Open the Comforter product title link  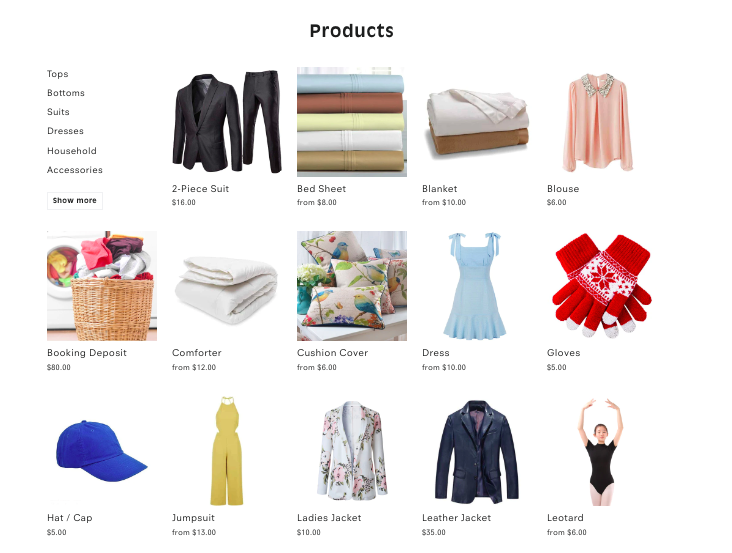pyautogui.click(x=197, y=353)
